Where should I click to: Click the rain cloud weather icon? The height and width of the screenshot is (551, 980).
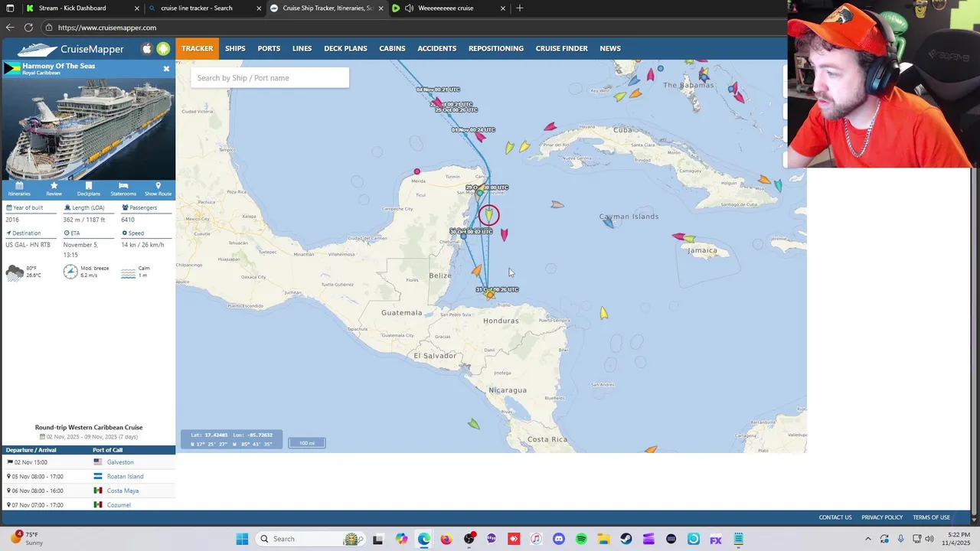tap(14, 272)
